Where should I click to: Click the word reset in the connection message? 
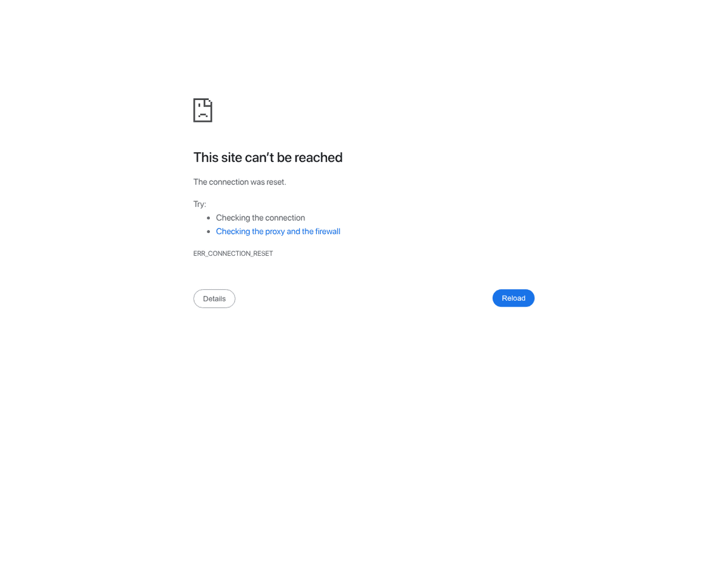coord(275,182)
